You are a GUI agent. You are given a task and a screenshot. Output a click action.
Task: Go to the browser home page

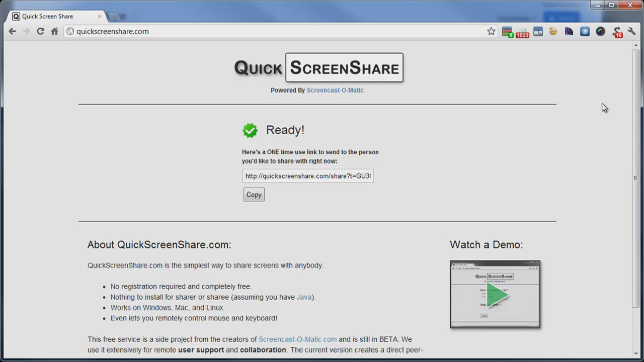[54, 31]
